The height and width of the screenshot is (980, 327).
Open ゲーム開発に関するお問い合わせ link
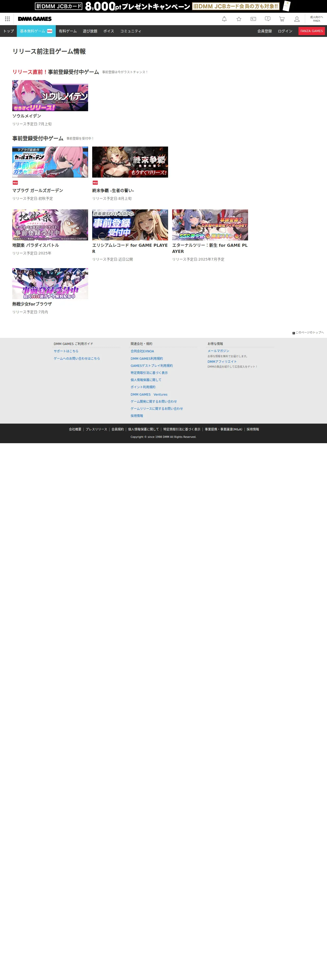[x=154, y=401]
